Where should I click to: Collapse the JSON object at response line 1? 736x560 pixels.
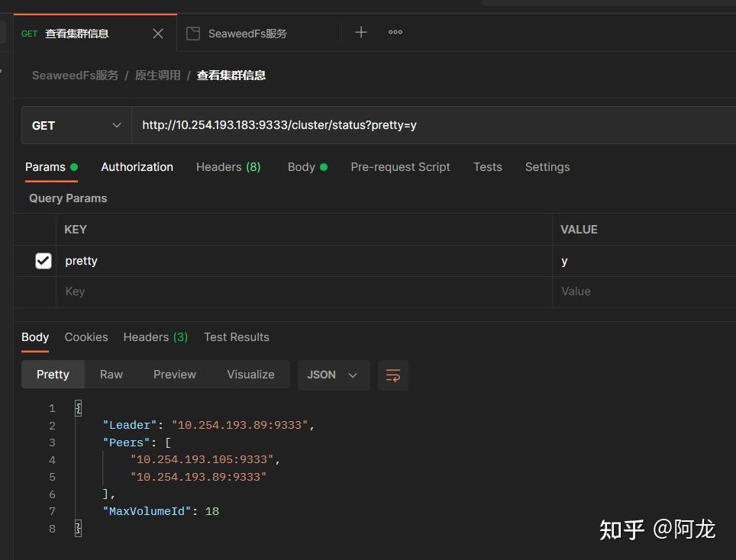78,407
